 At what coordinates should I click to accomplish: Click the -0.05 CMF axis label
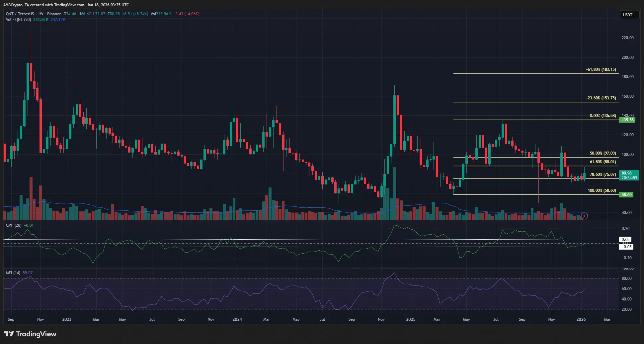point(626,247)
